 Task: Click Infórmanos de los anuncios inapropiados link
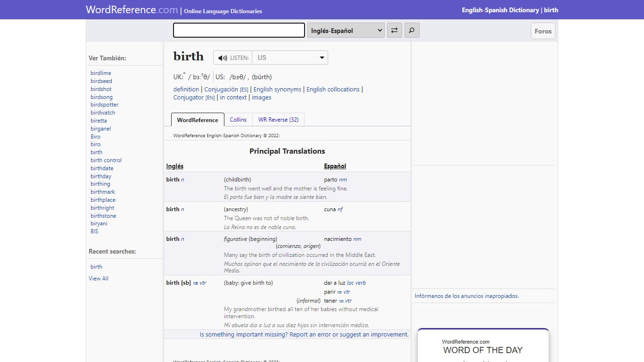467,296
